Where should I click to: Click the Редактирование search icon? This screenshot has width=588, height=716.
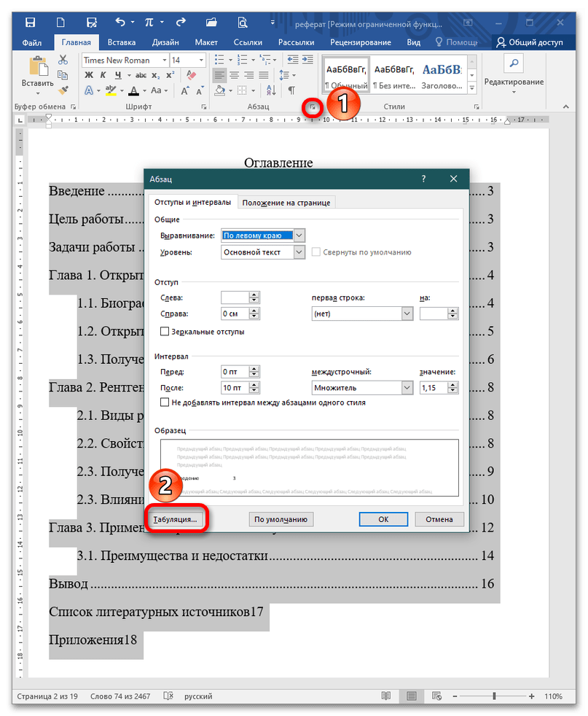point(514,65)
